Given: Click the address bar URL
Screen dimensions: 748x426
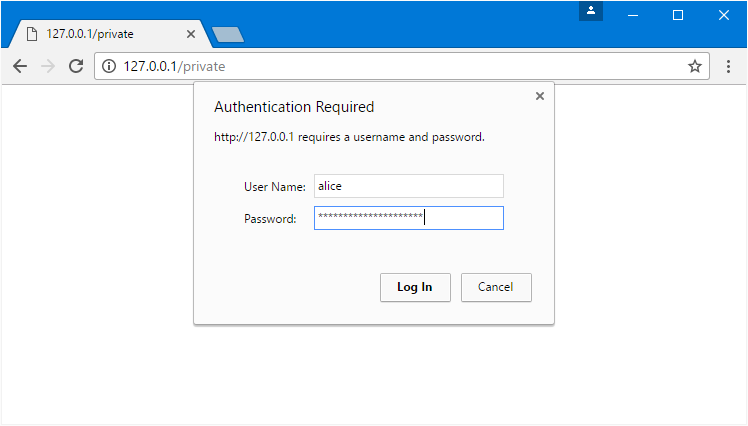Looking at the screenshot, I should (x=300, y=66).
